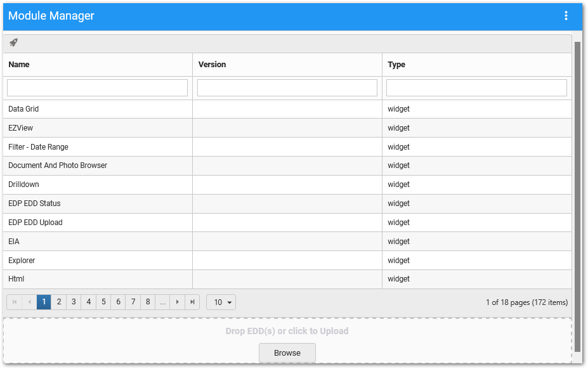The width and height of the screenshot is (588, 369).
Task: Jump to the last page with the skip icon
Action: (x=192, y=302)
